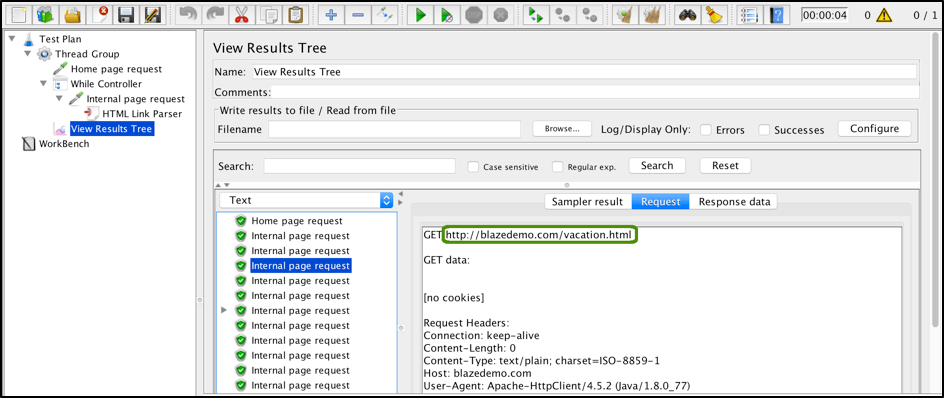
Task: Click the Search button
Action: 657,166
